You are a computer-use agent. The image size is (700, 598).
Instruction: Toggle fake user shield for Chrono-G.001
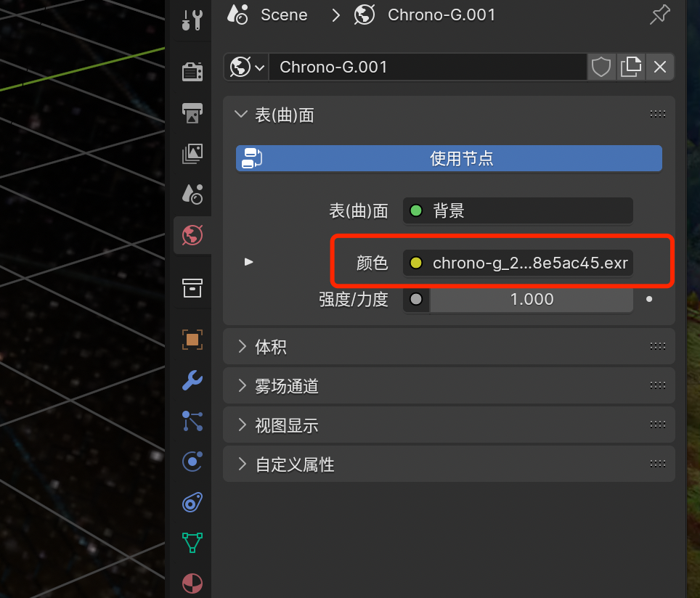pyautogui.click(x=601, y=67)
